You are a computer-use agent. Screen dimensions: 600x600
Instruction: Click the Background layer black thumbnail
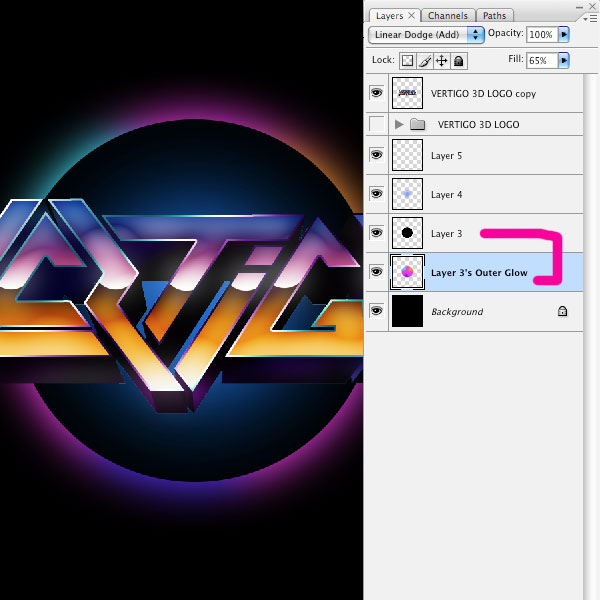click(x=407, y=311)
